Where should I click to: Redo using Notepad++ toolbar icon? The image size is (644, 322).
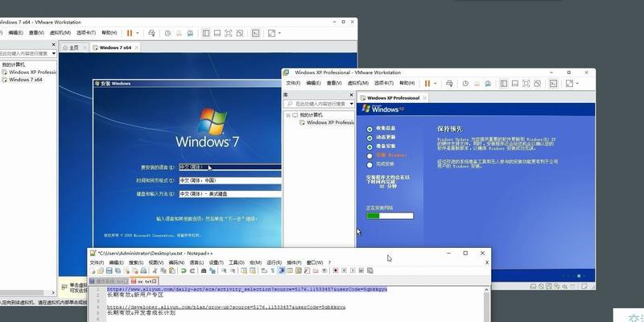pyautogui.click(x=192, y=270)
